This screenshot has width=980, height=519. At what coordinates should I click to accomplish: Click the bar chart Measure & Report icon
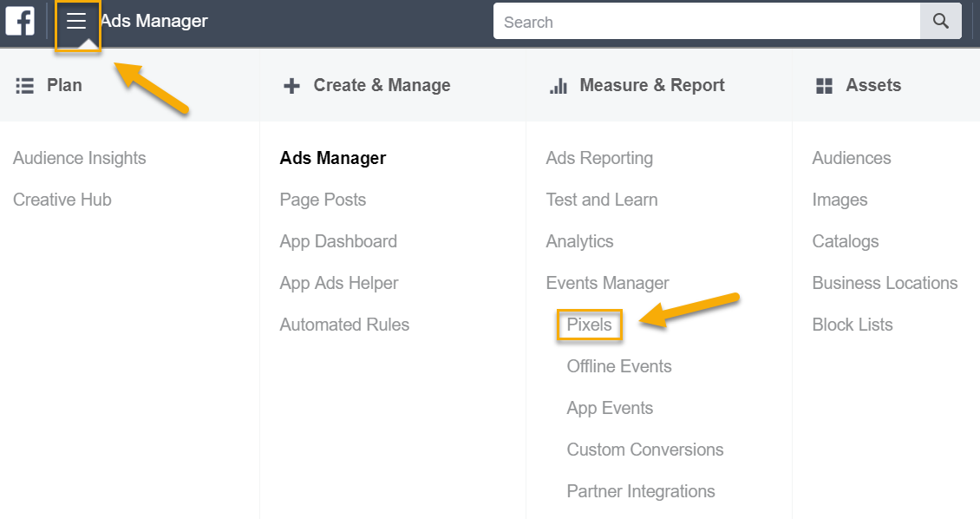tap(559, 86)
